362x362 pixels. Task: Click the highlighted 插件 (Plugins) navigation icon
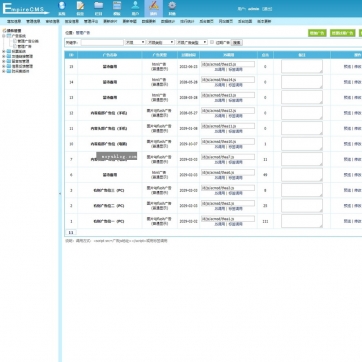click(153, 8)
